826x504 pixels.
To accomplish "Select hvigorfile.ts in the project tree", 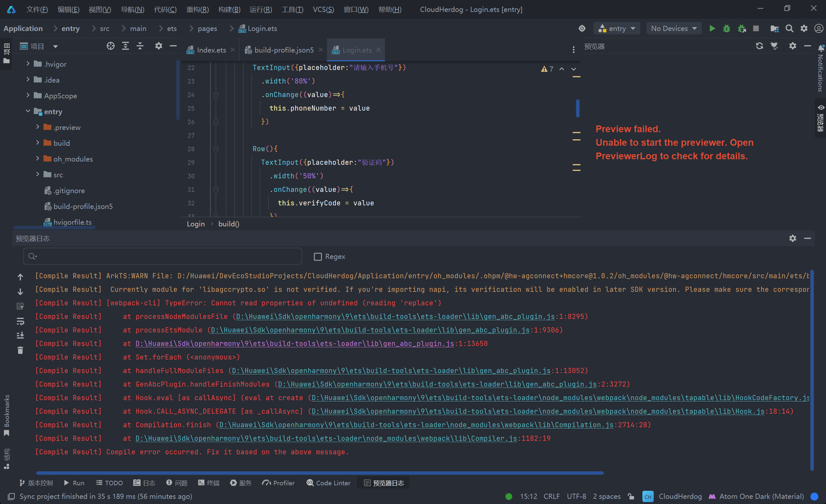I will point(72,222).
